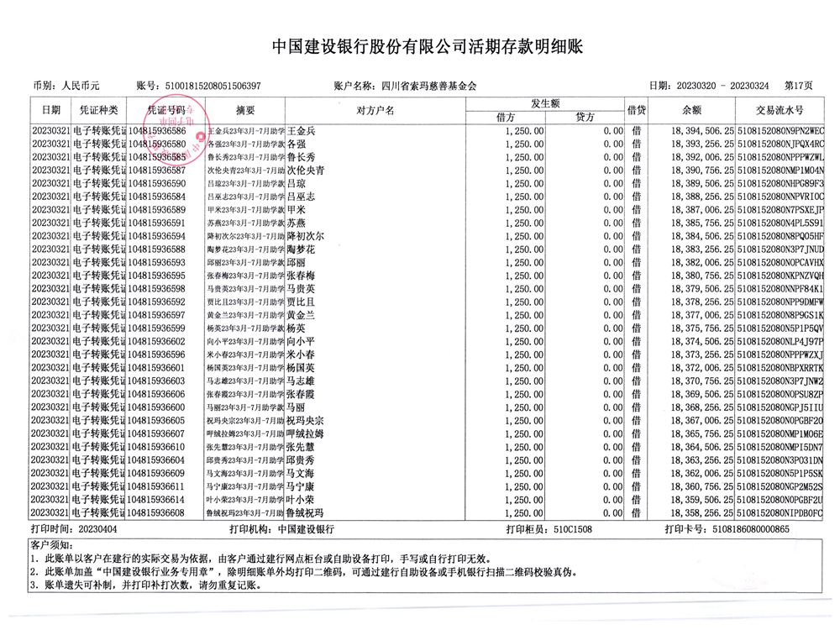Select the 贷方 sub-header
840x630 pixels.
coord(585,118)
